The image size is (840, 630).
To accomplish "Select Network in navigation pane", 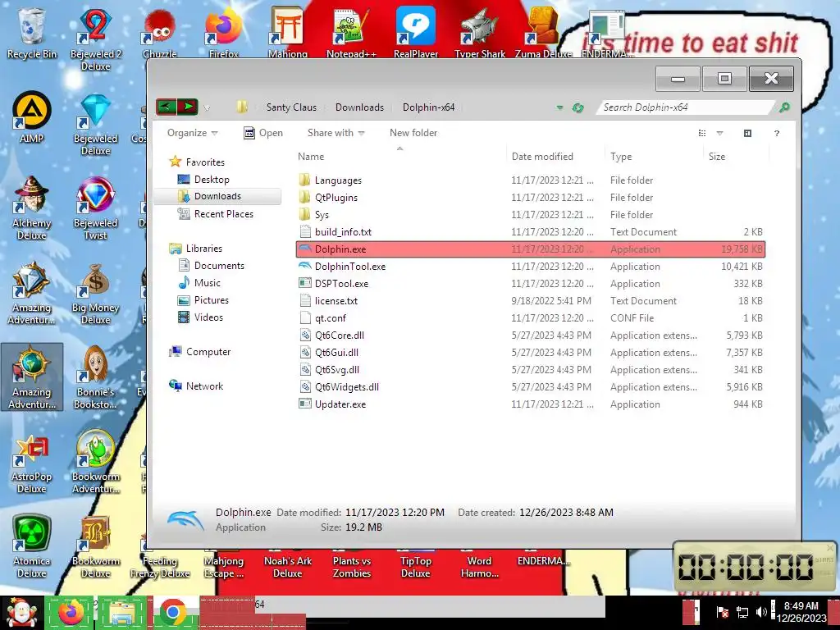I will click(195, 386).
